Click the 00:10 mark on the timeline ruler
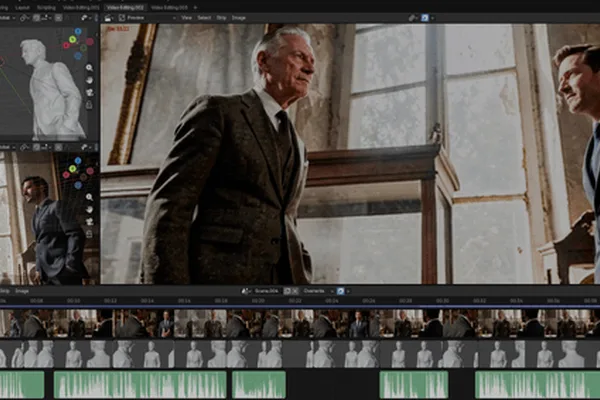 pyautogui.click(x=73, y=301)
